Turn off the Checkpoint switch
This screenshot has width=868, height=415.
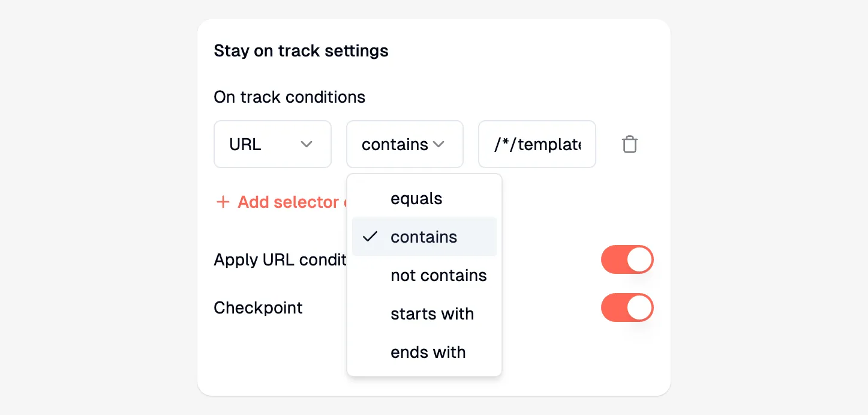[627, 307]
